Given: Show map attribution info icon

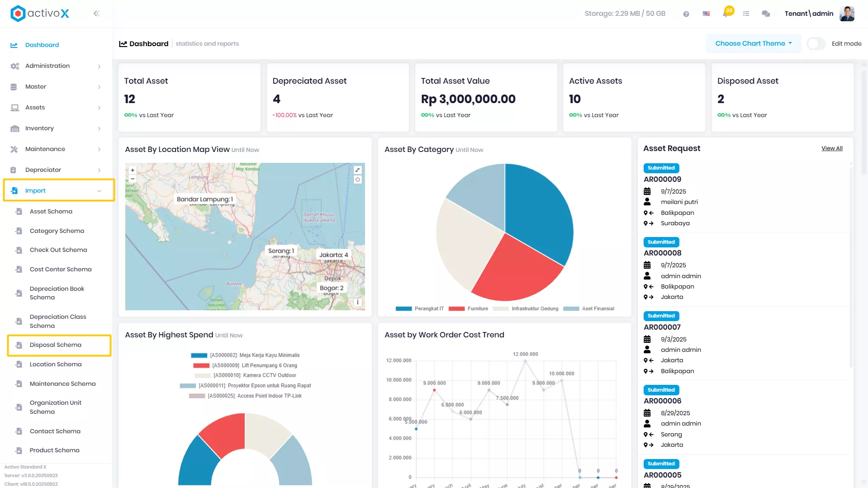Looking at the screenshot, I should coord(357,302).
